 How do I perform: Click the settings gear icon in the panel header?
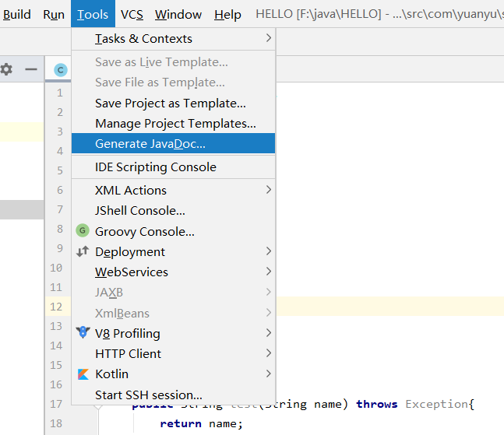pyautogui.click(x=7, y=69)
